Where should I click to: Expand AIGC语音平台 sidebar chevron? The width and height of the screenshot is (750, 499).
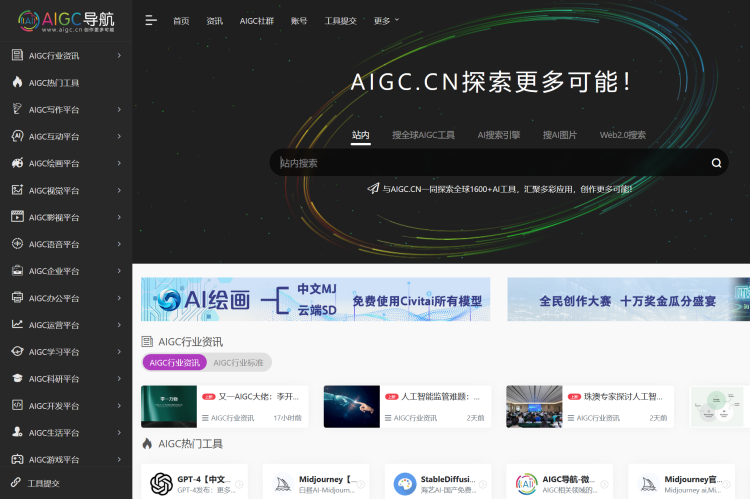pyautogui.click(x=119, y=244)
